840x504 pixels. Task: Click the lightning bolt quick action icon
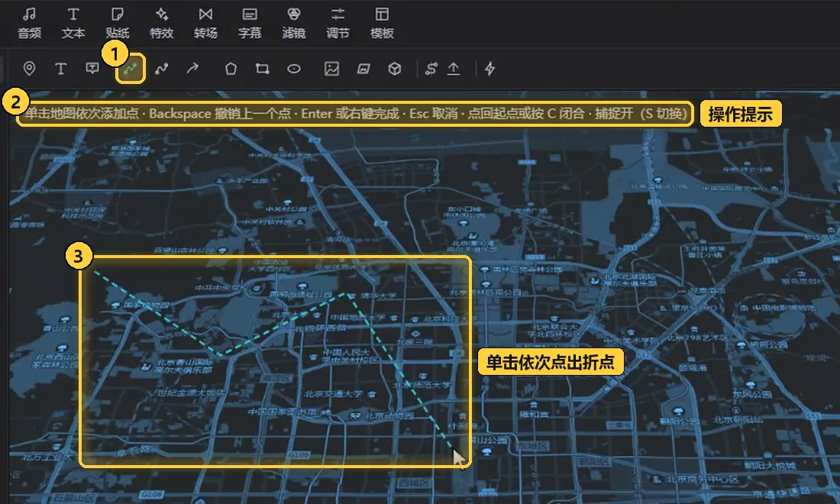[489, 69]
